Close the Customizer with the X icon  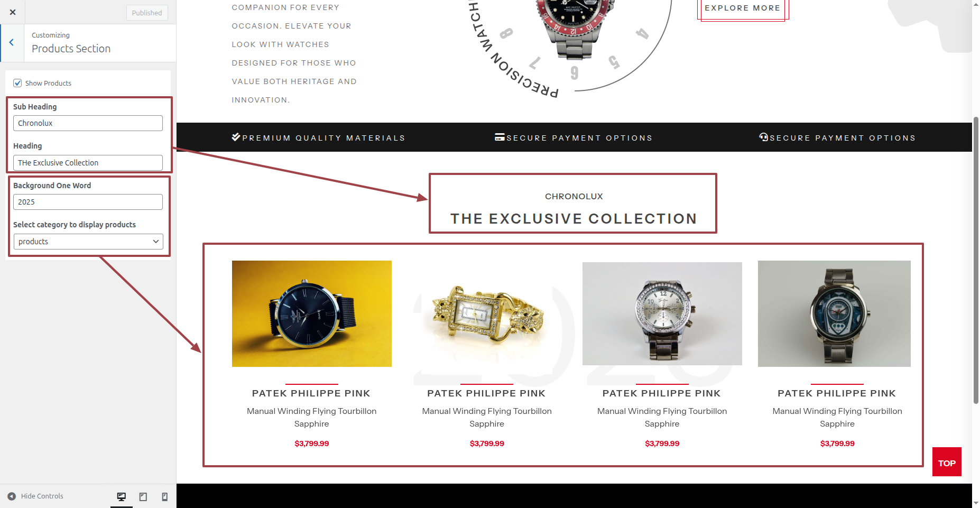13,12
